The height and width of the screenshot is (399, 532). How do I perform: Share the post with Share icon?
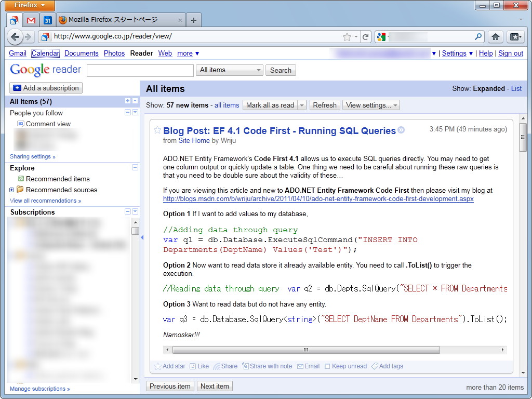225,366
